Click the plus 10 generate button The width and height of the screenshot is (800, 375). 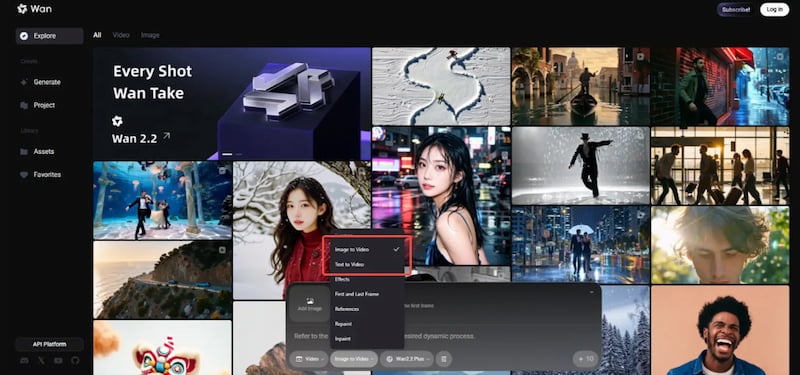585,359
